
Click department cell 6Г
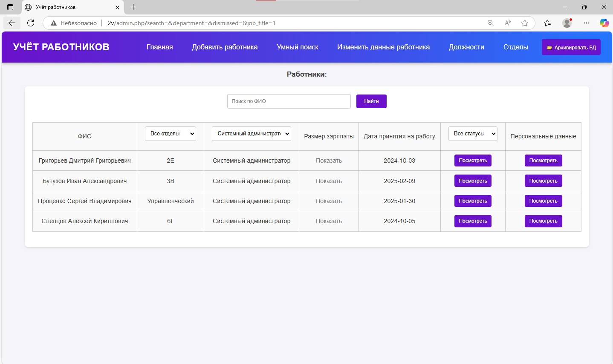(171, 221)
